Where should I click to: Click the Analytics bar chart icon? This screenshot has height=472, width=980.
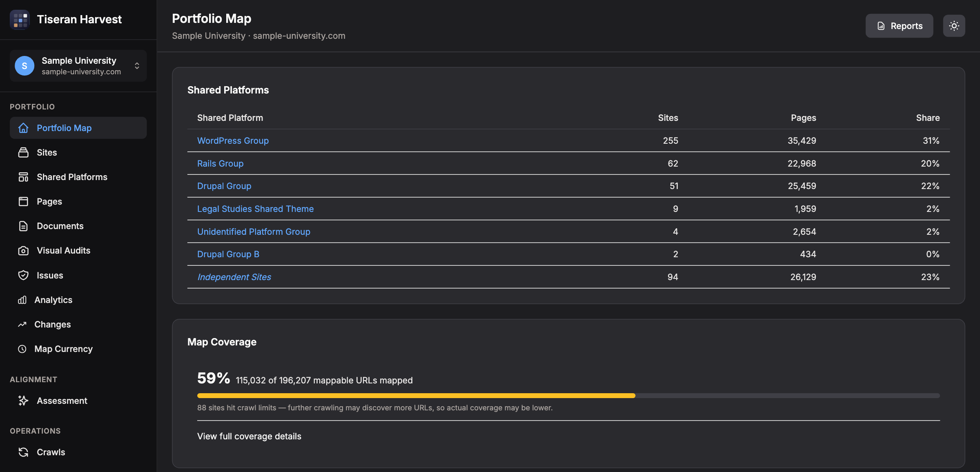click(22, 300)
